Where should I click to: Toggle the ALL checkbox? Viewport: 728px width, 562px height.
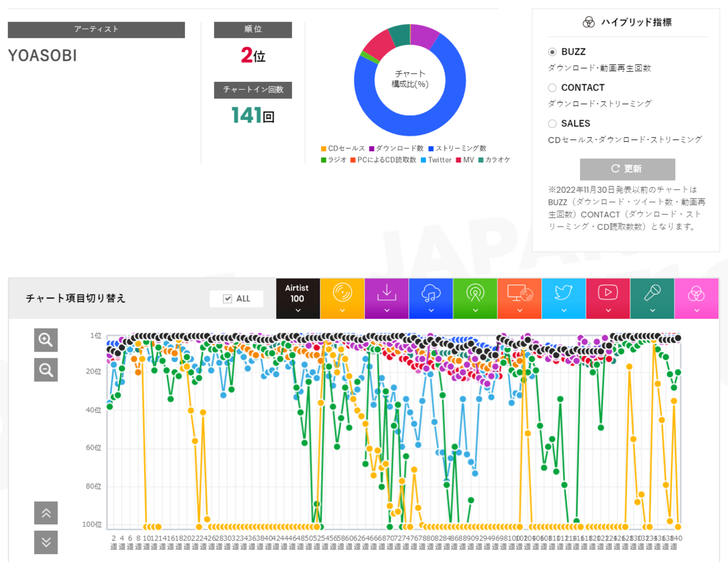click(228, 299)
